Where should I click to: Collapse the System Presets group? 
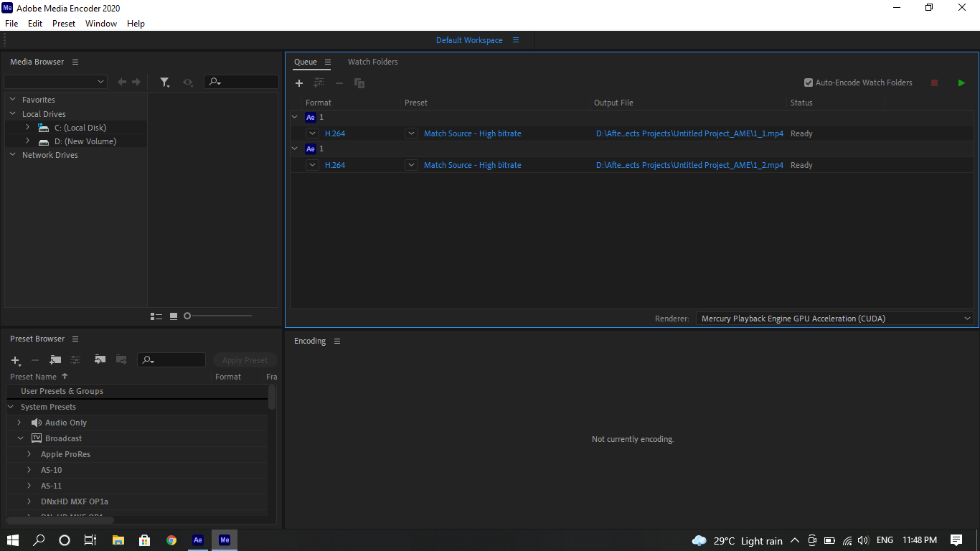11,407
